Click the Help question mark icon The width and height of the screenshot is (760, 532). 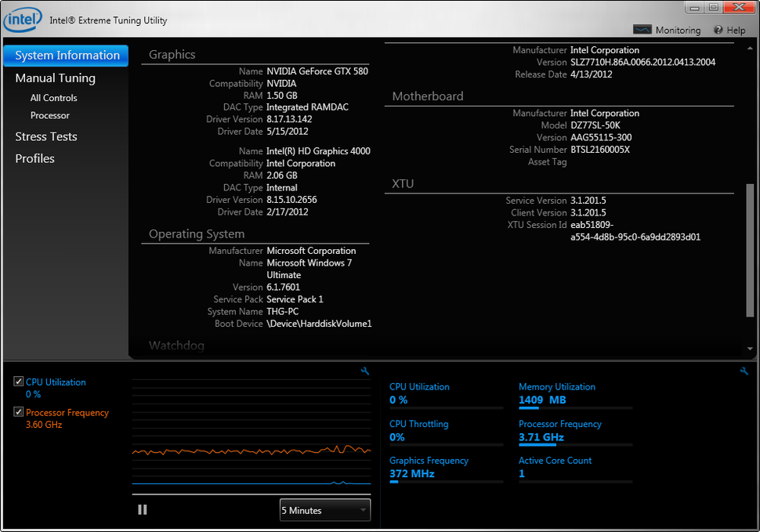click(x=718, y=30)
